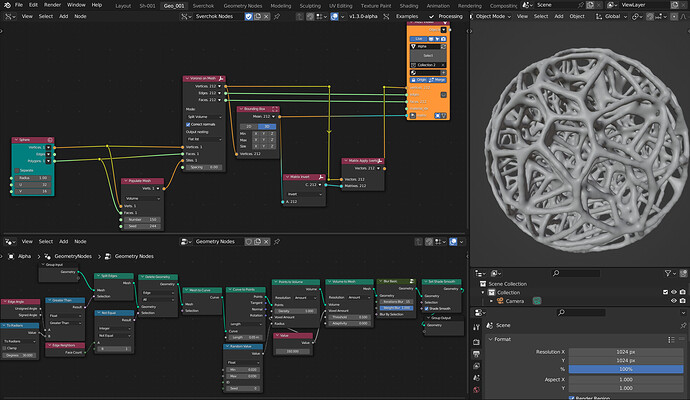Image resolution: width=690 pixels, height=400 pixels.
Task: Disable Camera in renders with the camera icon
Action: click(683, 301)
